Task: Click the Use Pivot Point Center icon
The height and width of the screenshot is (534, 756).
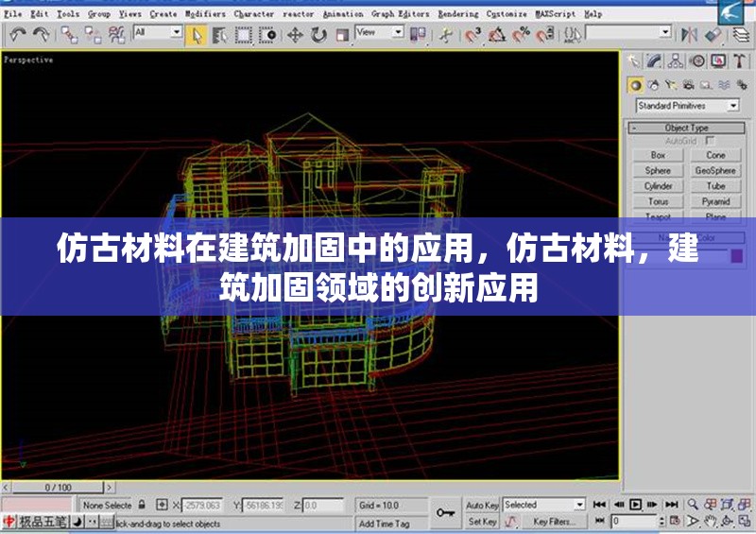Action: click(418, 34)
